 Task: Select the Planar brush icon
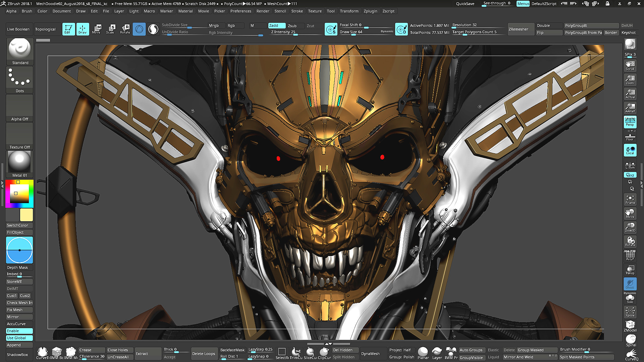pos(423,353)
